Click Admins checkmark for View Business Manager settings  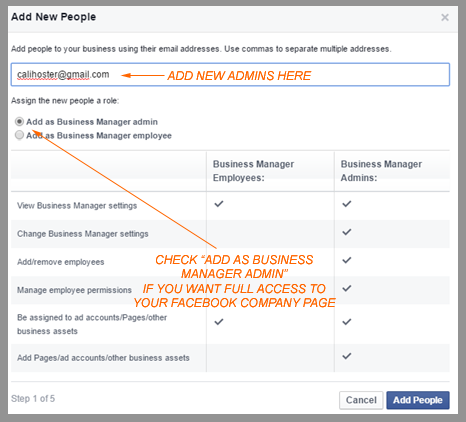pyautogui.click(x=347, y=204)
